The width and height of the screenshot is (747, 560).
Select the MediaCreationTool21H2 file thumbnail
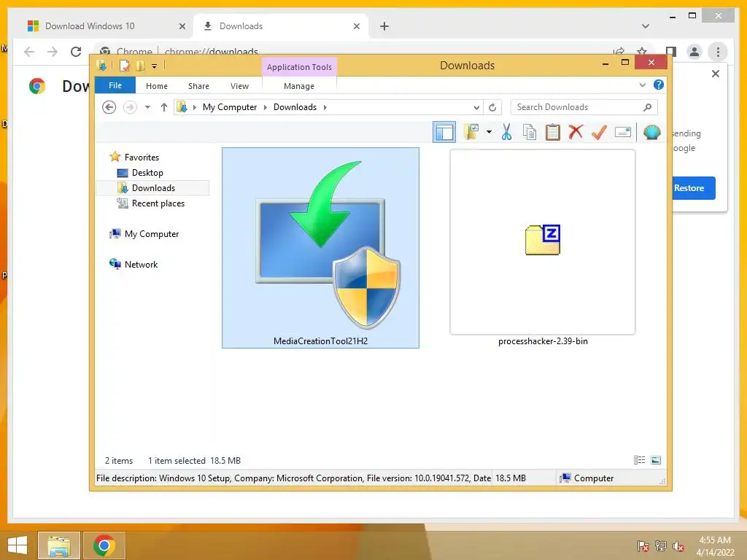[321, 248]
